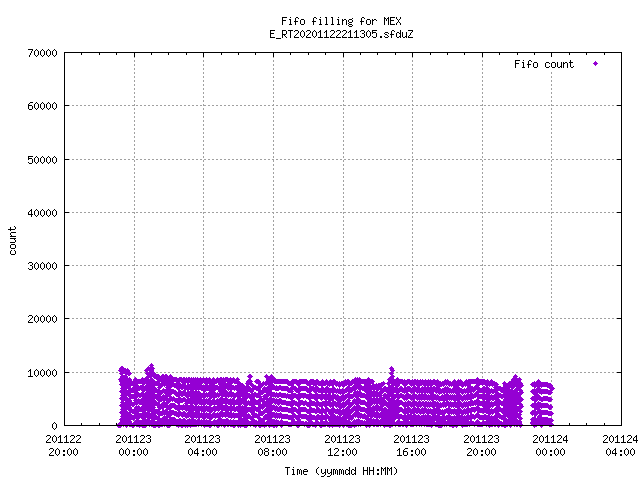This screenshot has width=640, height=480.
Task: Click the purple diamond legend marker
Action: 596,63
